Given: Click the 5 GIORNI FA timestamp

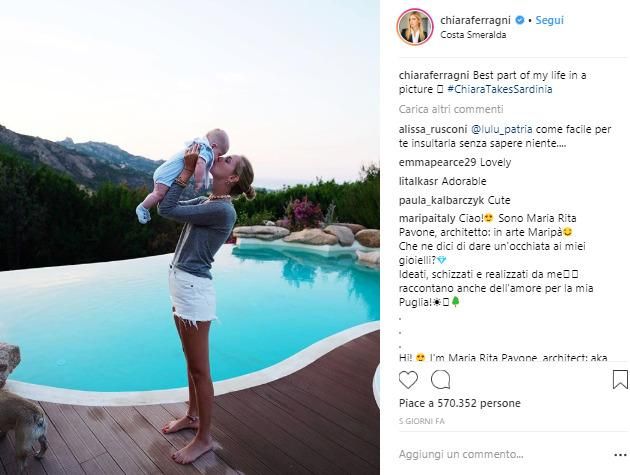Looking at the screenshot, I should 422,421.
